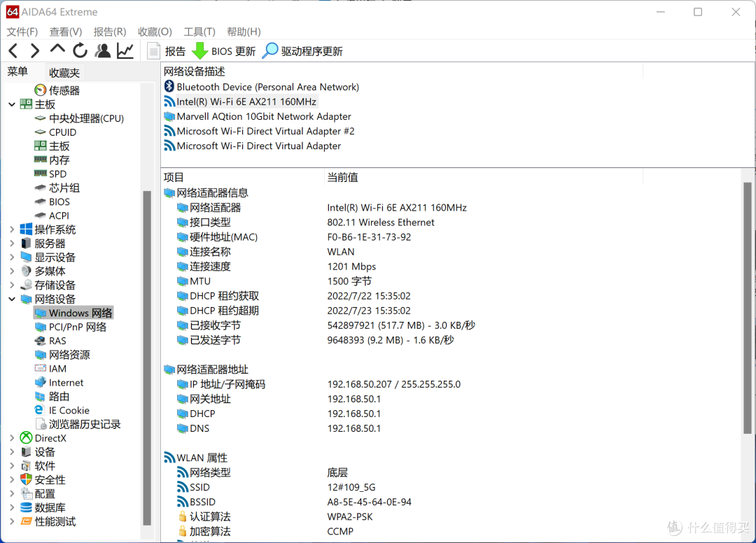Select Intel(R) Wi-Fi 6E AX211 160MHz in device list
The image size is (756, 543).
click(x=241, y=101)
